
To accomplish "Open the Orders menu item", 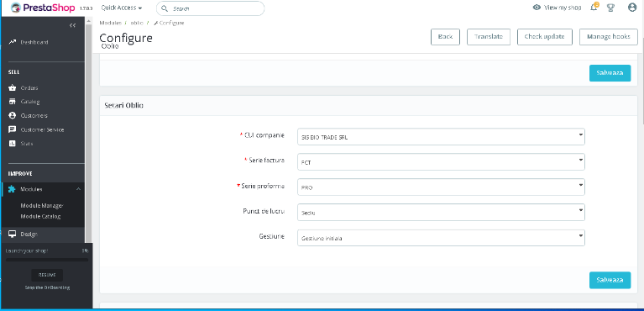I will (29, 88).
